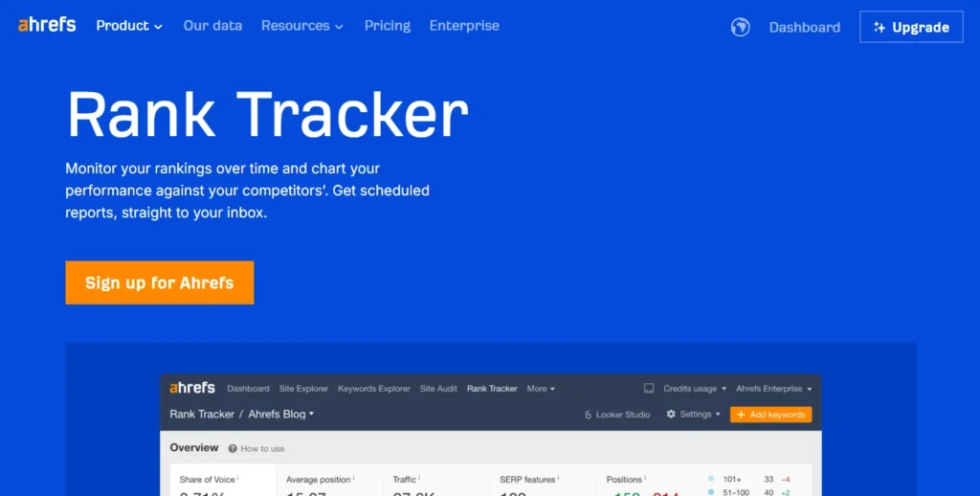Click the SERP features metric label
This screenshot has width=980, height=496.
[x=527, y=480]
